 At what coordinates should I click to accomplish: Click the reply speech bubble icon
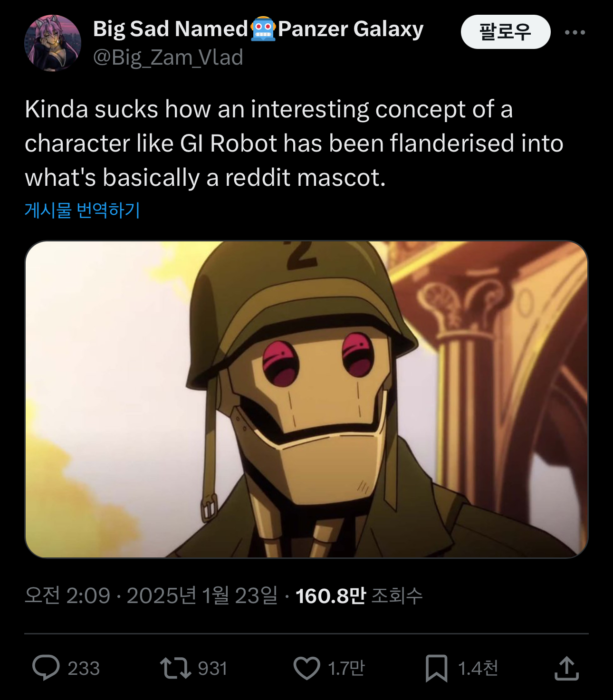(x=46, y=668)
